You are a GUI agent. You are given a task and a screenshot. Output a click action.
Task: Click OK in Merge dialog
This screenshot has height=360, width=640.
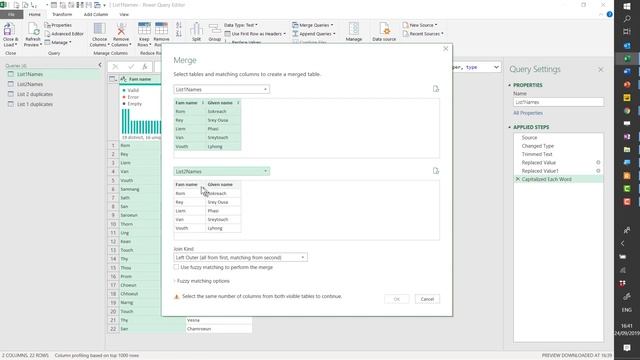coord(396,299)
